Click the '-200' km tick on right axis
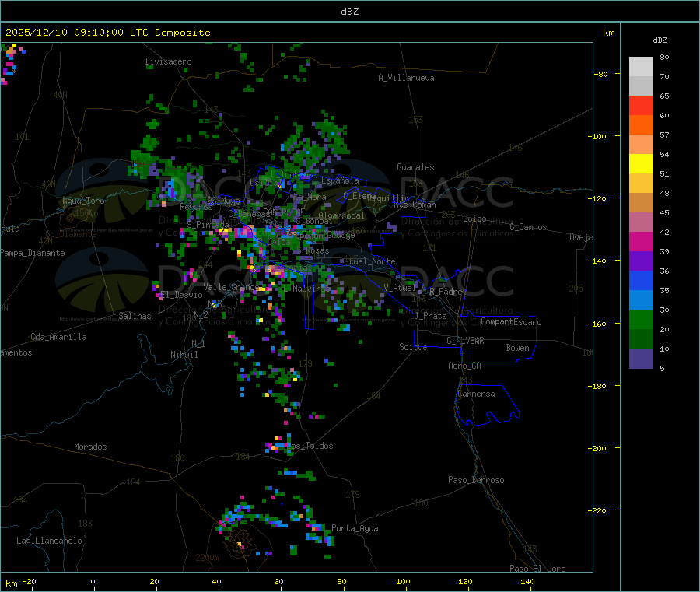This screenshot has height=592, width=700. (x=597, y=448)
